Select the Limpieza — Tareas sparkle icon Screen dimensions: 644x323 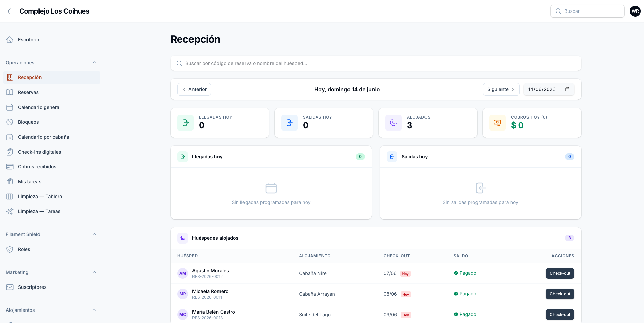click(10, 211)
